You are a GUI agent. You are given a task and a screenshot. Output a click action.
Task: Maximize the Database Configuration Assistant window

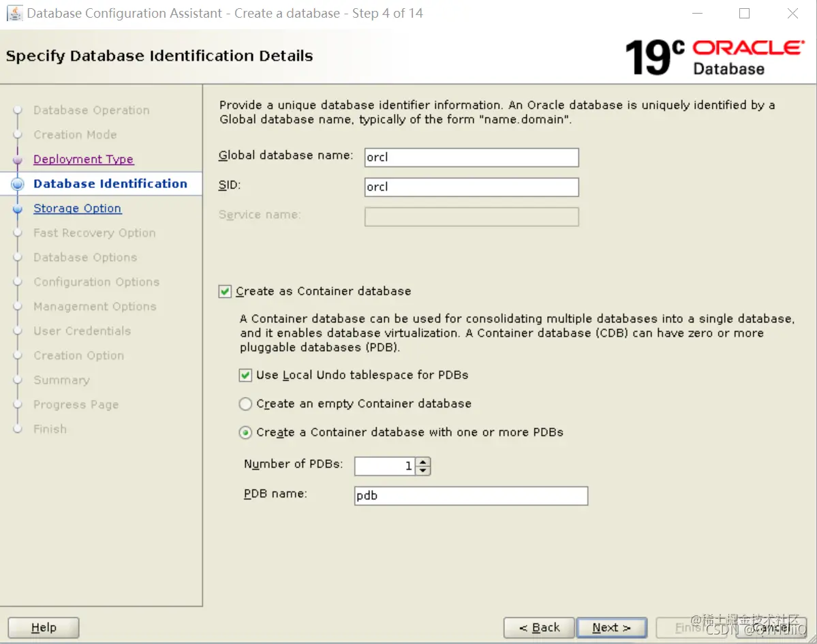(745, 14)
